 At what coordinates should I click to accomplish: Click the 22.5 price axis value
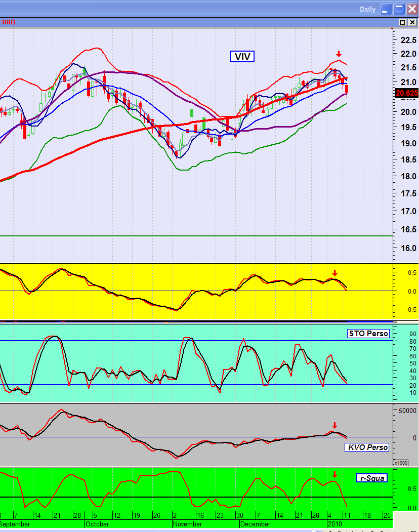coord(408,40)
